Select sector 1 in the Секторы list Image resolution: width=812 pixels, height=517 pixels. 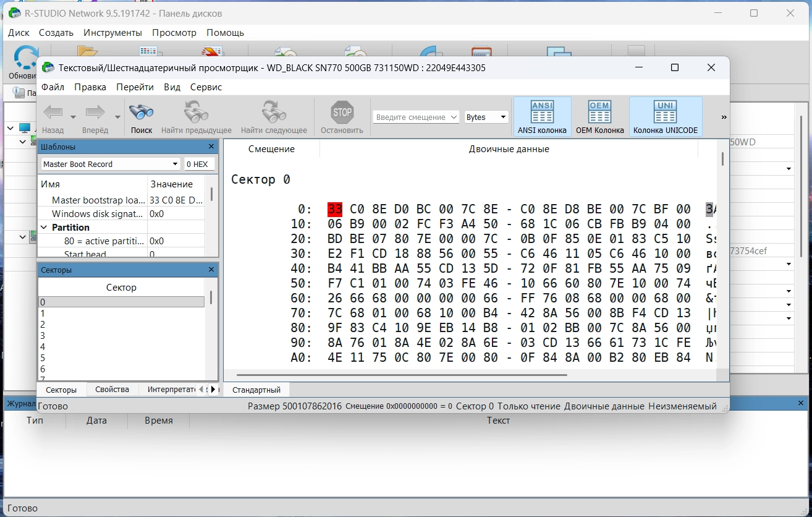(121, 314)
